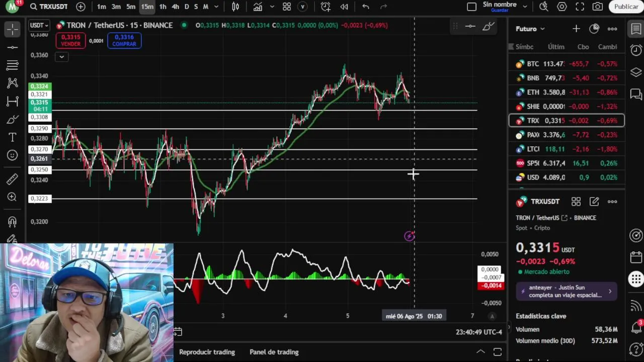Open the notifications bell

(636, 327)
